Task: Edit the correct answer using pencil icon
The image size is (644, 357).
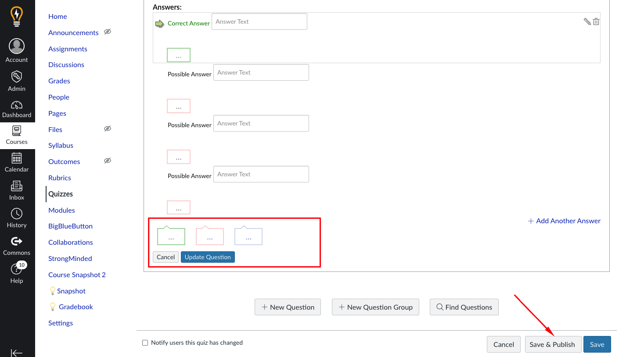Action: 587,21
